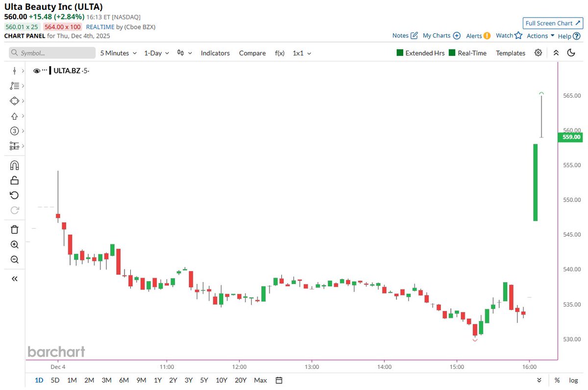Open the Indicators menu
This screenshot has width=588, height=390.
pos(215,53)
